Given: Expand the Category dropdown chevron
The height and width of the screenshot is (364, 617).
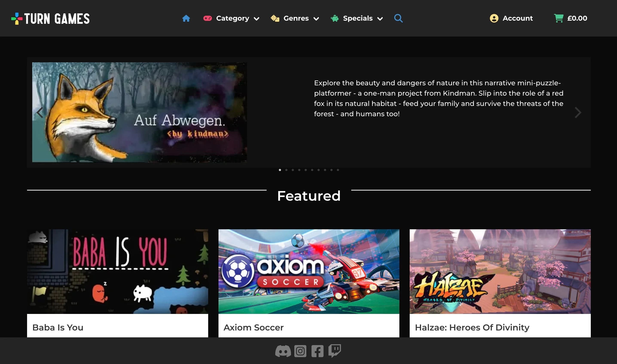Looking at the screenshot, I should coord(257,19).
